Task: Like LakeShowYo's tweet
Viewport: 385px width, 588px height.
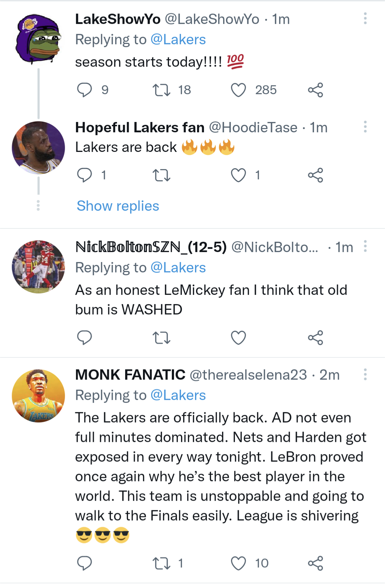Action: (x=239, y=90)
